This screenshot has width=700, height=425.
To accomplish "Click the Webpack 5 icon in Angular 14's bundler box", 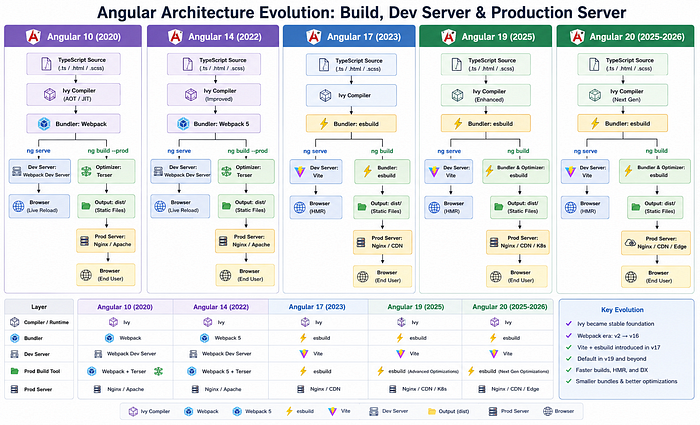I will [183, 124].
